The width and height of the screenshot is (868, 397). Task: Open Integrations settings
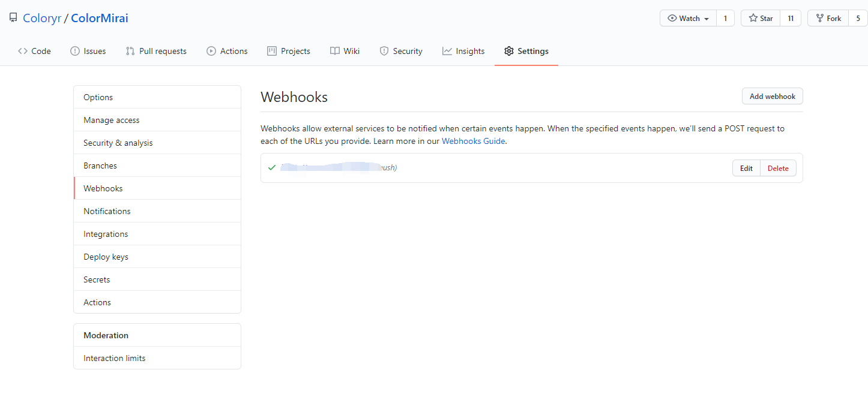(157, 234)
